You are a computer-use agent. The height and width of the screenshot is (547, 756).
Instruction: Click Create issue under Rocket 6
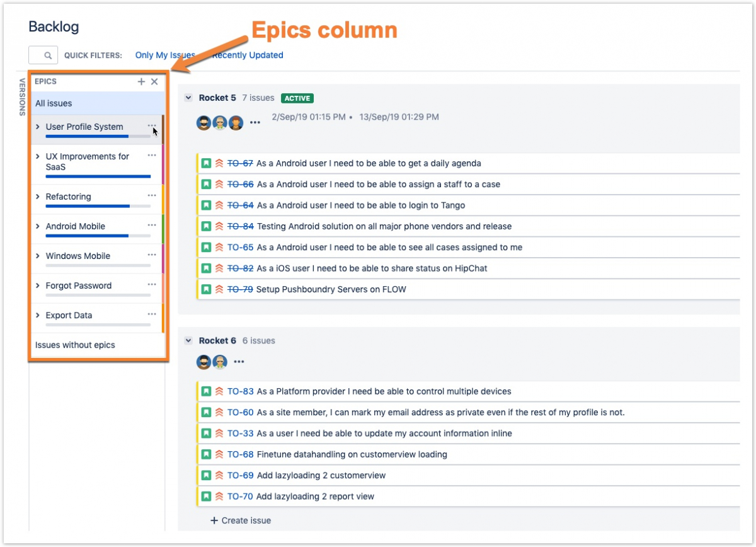click(x=241, y=521)
